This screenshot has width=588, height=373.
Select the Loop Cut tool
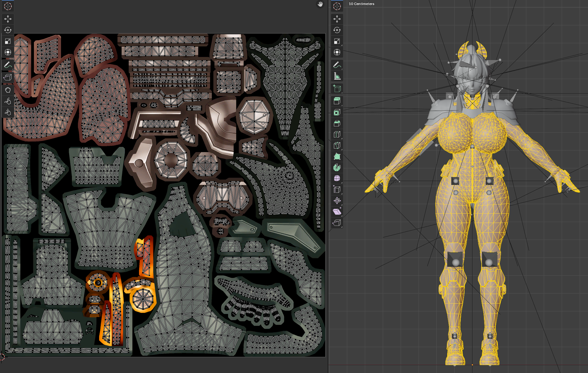coord(337,134)
